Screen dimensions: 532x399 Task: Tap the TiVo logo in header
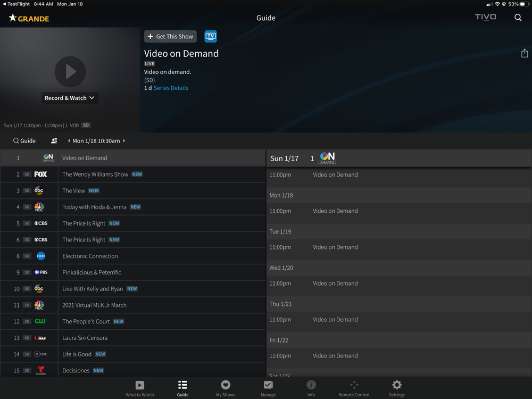(485, 17)
